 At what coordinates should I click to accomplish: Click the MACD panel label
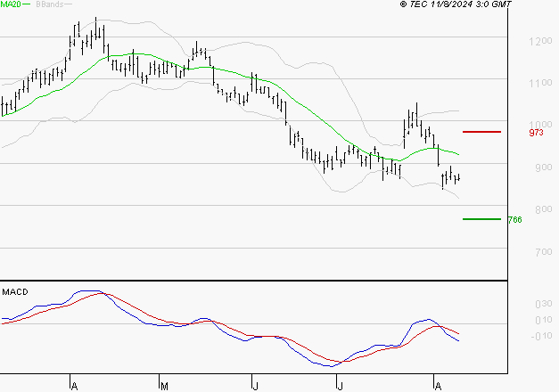(15, 292)
